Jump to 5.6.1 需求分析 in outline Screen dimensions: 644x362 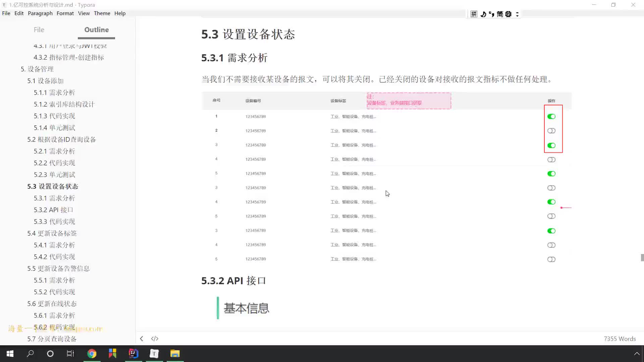pos(54,315)
